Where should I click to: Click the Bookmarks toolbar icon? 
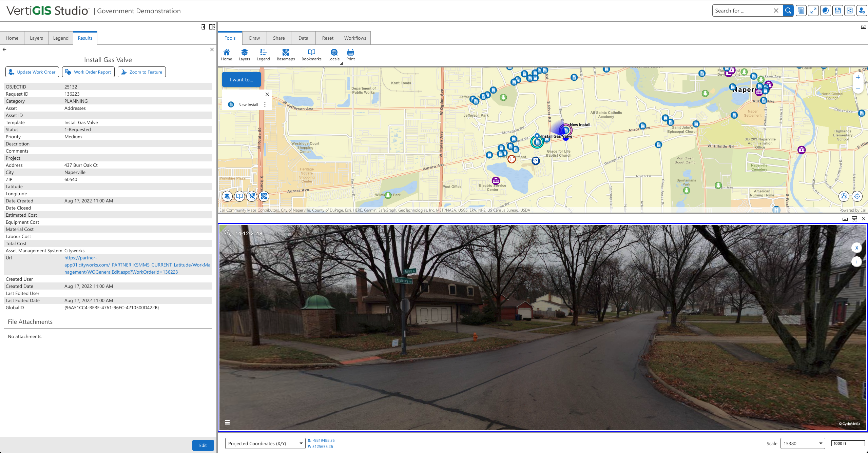[311, 54]
